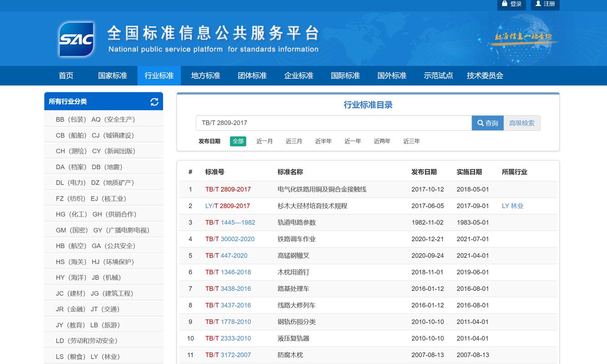Open the 国际标准 nav tab
The width and height of the screenshot is (607, 364).
(x=345, y=76)
